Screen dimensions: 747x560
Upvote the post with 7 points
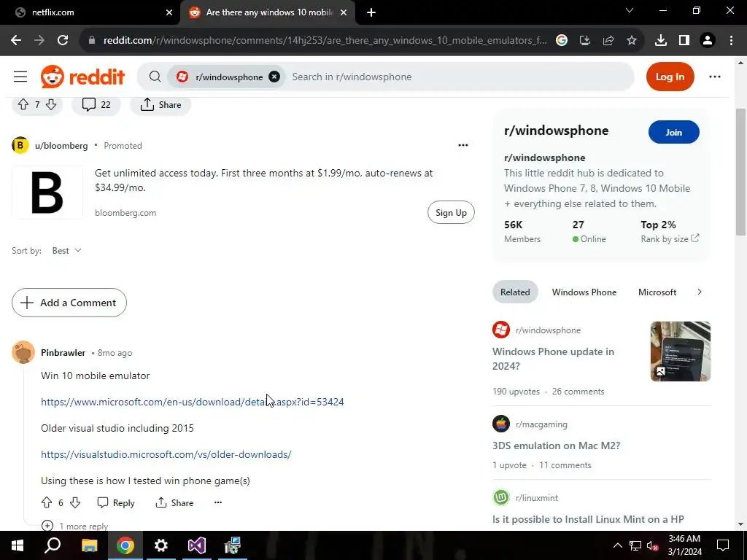click(x=23, y=104)
